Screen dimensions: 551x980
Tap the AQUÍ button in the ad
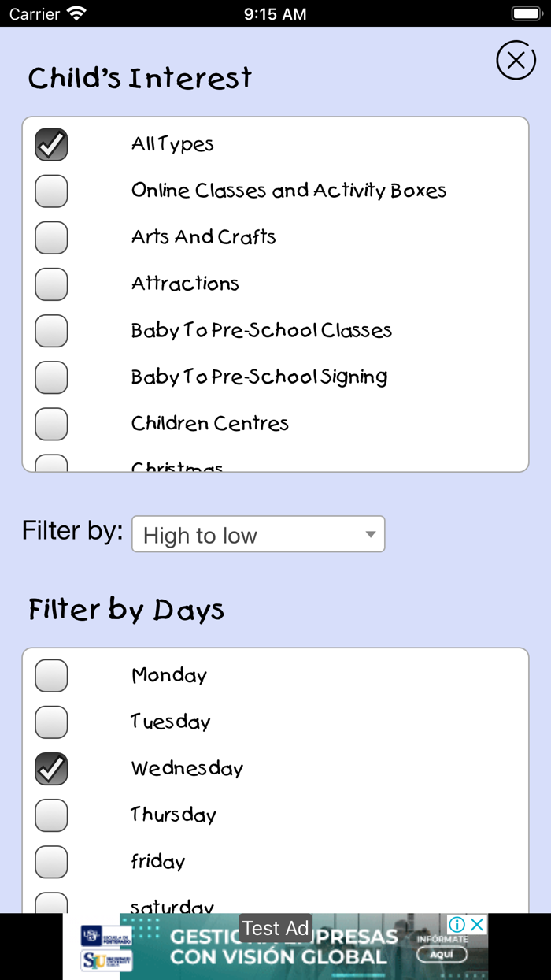(442, 954)
